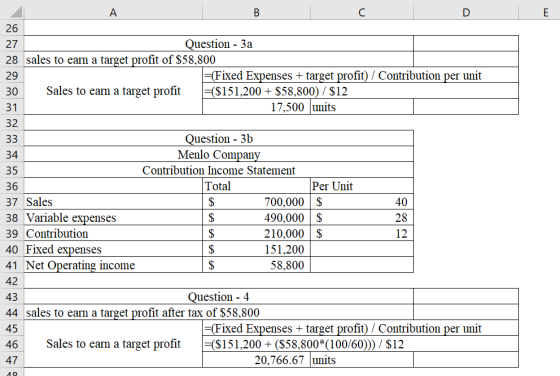Click the '($58,800*(100/60))' formula cell
This screenshot has width=560, height=376.
point(360,344)
